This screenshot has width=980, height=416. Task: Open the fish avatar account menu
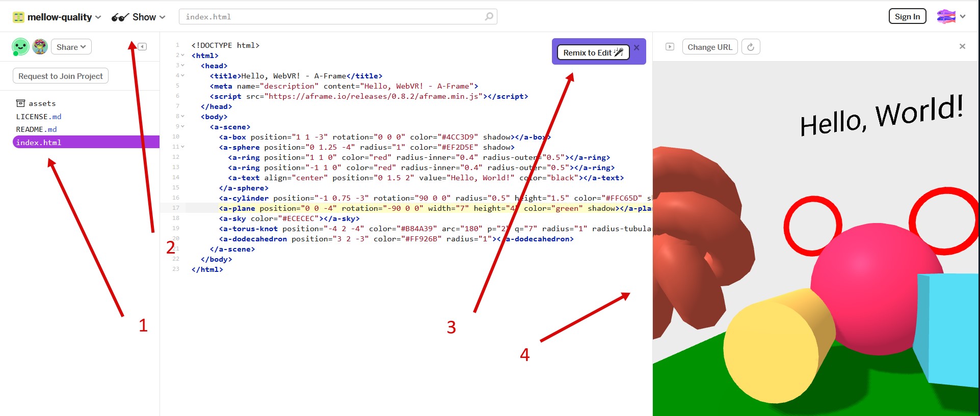click(x=951, y=16)
